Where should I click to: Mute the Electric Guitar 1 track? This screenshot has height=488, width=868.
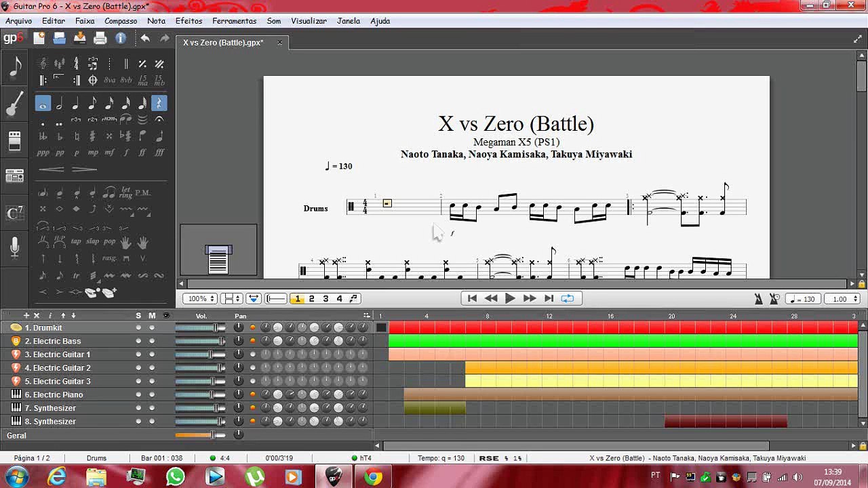[152, 354]
